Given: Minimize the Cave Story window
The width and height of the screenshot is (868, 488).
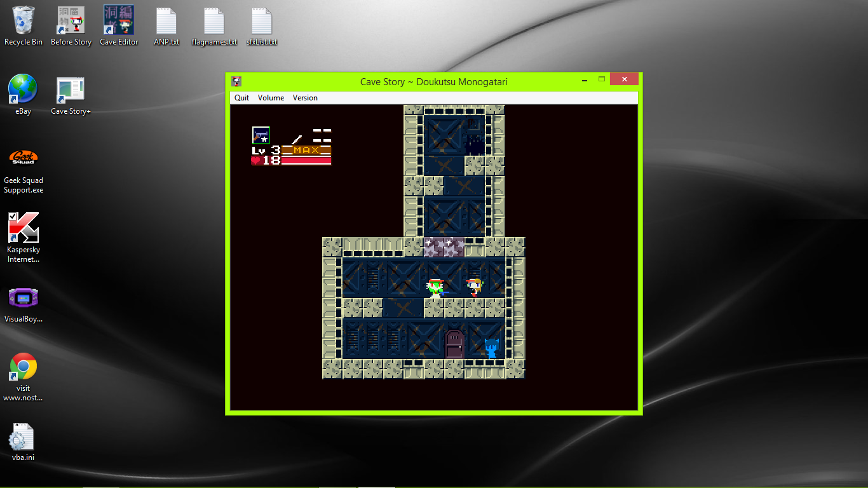Looking at the screenshot, I should tap(584, 80).
